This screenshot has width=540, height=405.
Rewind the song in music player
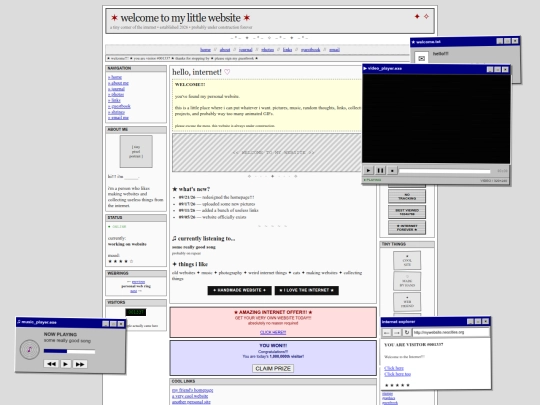pyautogui.click(x=51, y=364)
